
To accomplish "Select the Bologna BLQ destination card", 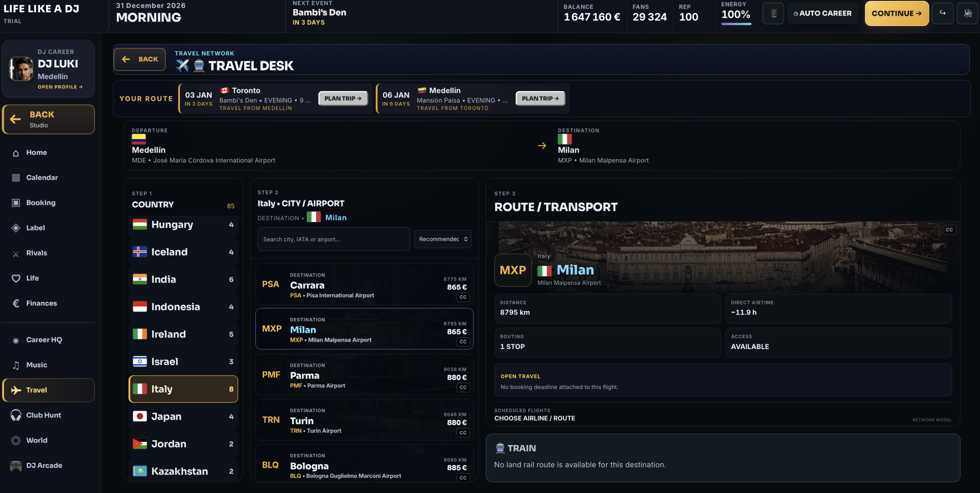I will 364,464.
